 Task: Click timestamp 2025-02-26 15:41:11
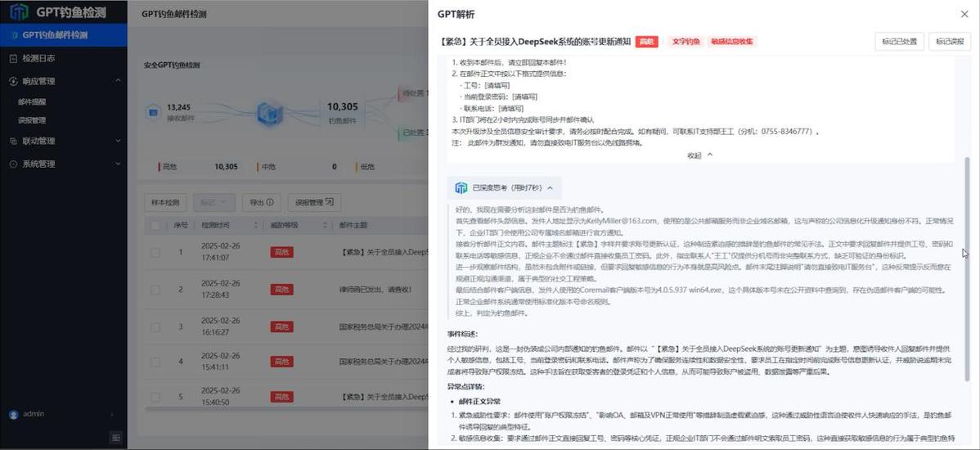click(x=220, y=362)
